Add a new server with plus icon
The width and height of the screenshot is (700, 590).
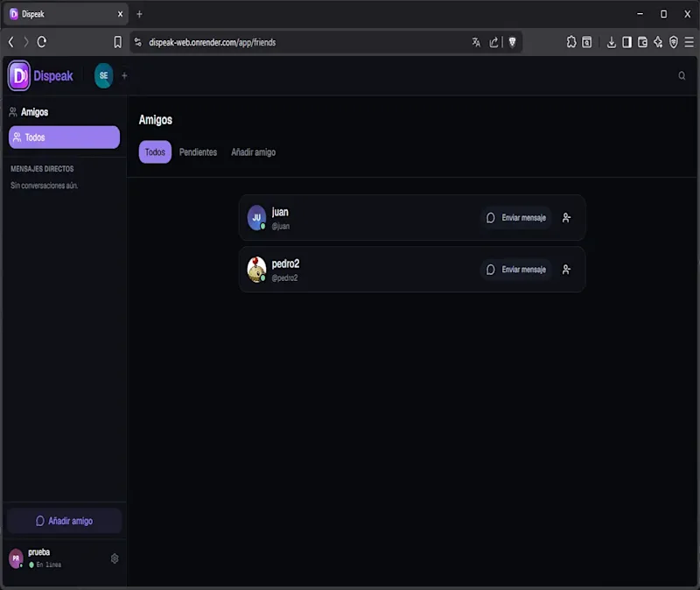pyautogui.click(x=124, y=76)
